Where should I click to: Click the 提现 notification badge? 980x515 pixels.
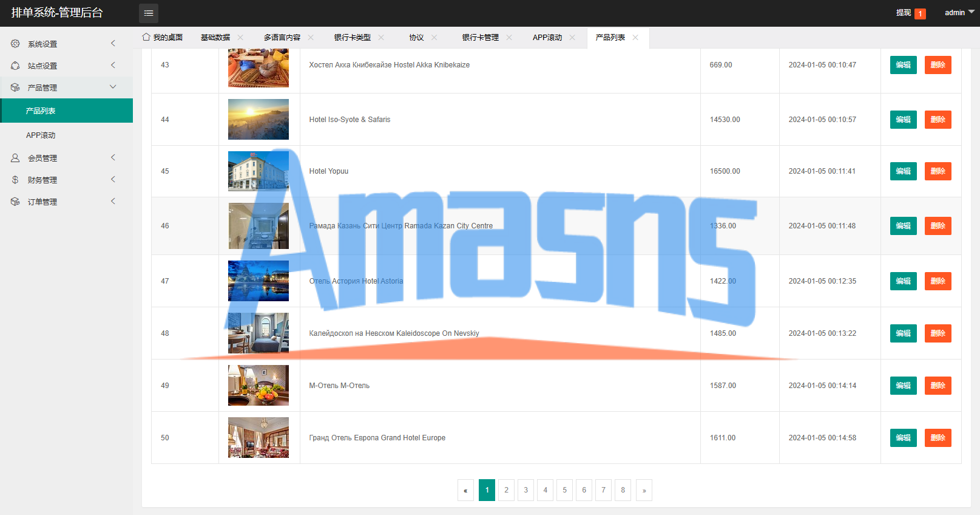tap(921, 13)
